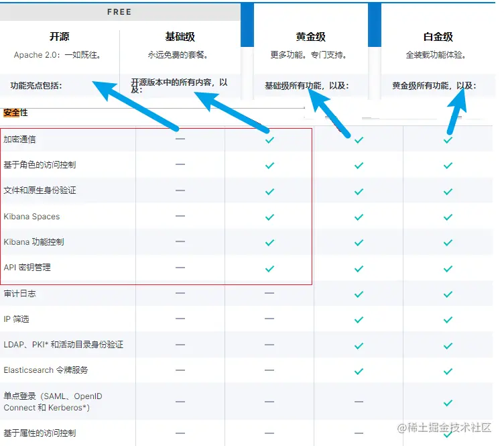Click 黄金级 checkmark for Elasticsearch 令牌服务
The width and height of the screenshot is (504, 446).
[359, 372]
